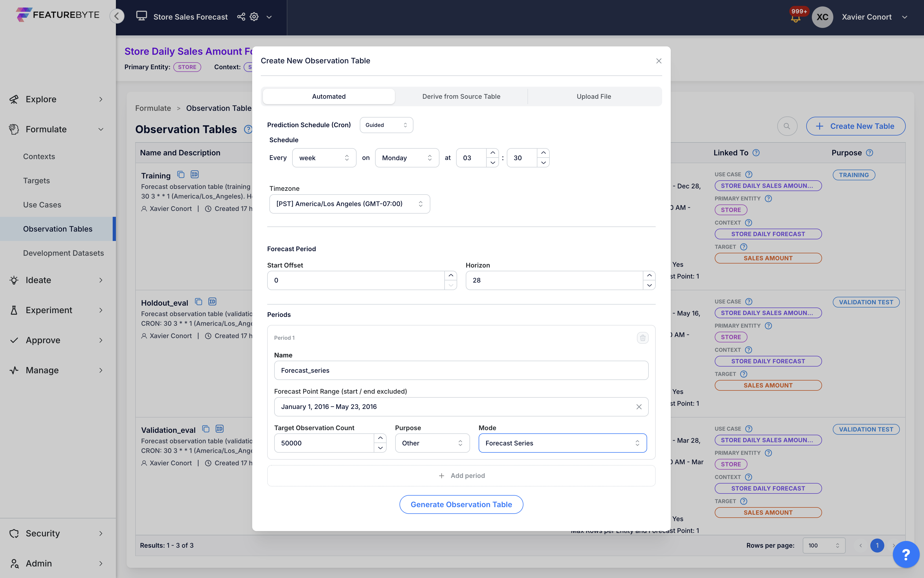Switch to the Upload File tab
Screen dimensions: 924x578
tap(593, 96)
